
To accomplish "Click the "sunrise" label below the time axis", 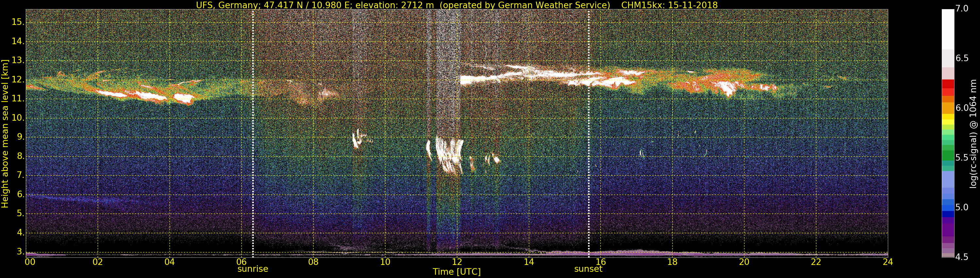I will pyautogui.click(x=253, y=269).
